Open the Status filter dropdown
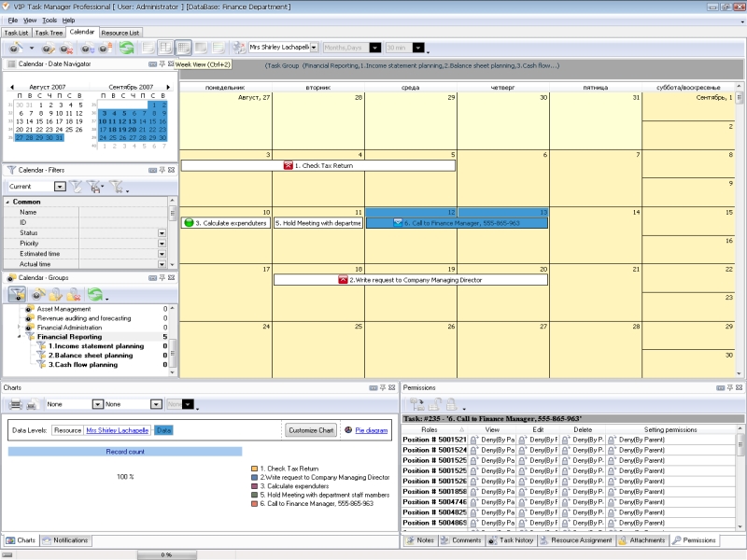 162,233
